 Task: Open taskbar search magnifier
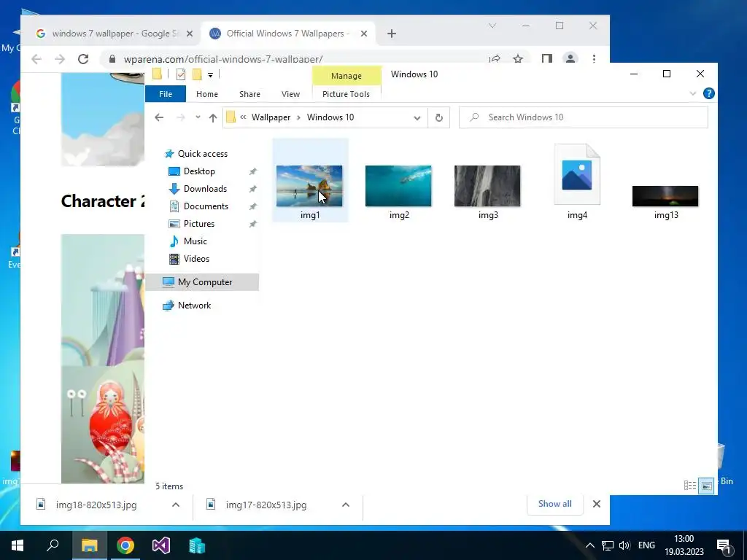pyautogui.click(x=53, y=545)
